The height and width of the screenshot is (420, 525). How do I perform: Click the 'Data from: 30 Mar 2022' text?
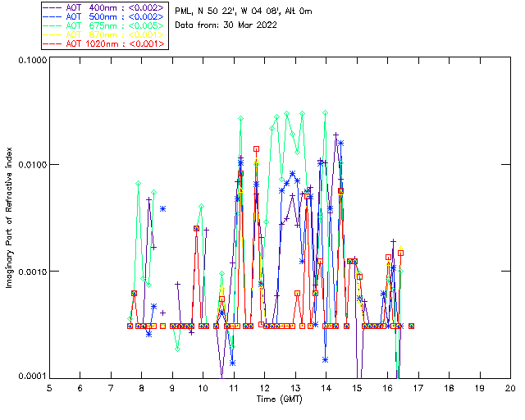click(x=226, y=25)
